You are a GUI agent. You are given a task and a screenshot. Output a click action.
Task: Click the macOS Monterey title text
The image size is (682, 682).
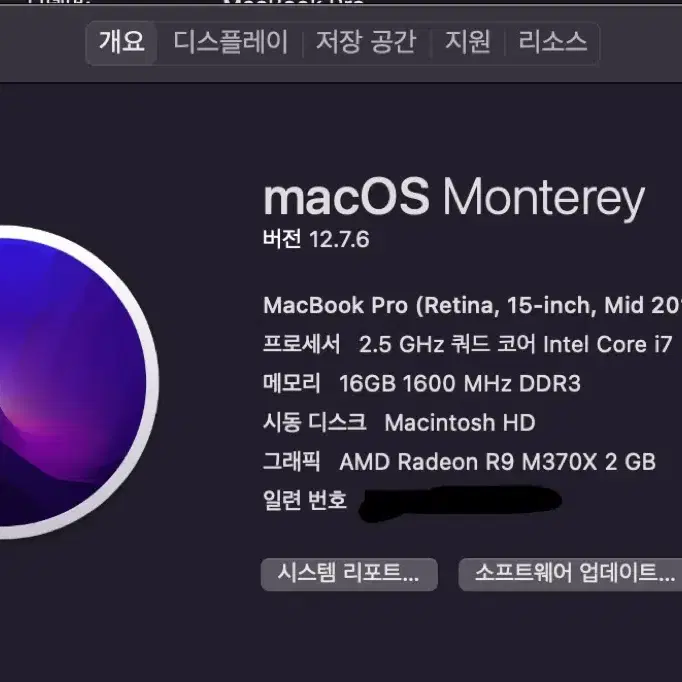454,198
